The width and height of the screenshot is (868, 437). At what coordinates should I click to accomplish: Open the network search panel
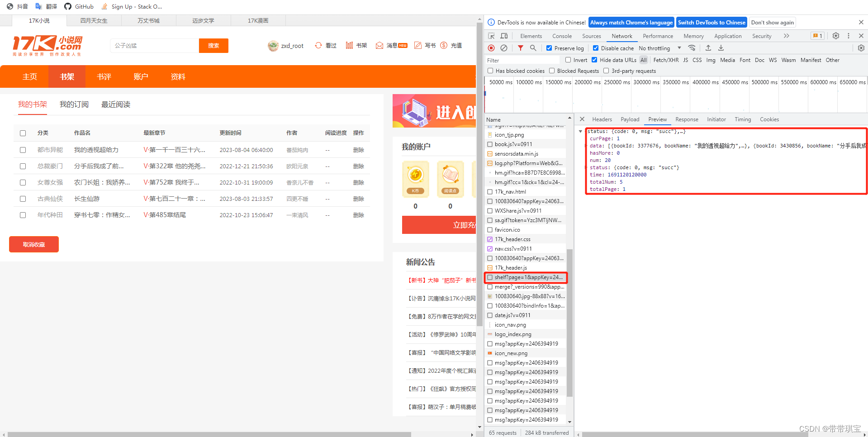[533, 48]
